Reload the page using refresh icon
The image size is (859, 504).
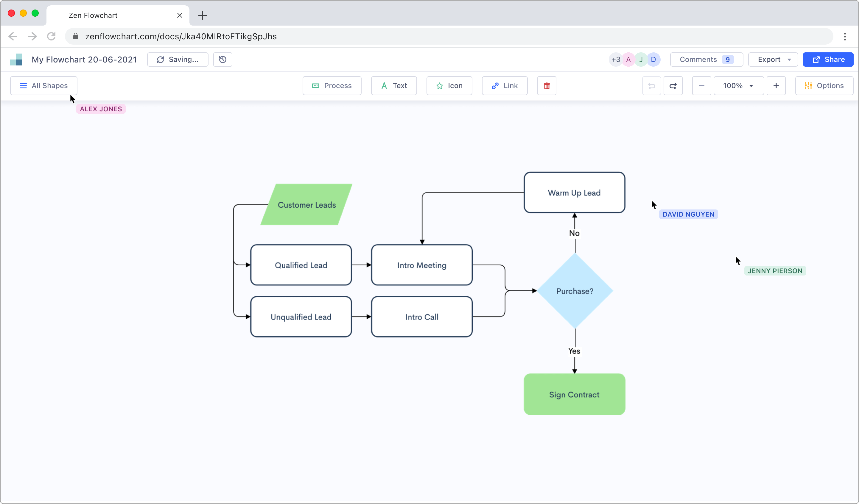[52, 36]
